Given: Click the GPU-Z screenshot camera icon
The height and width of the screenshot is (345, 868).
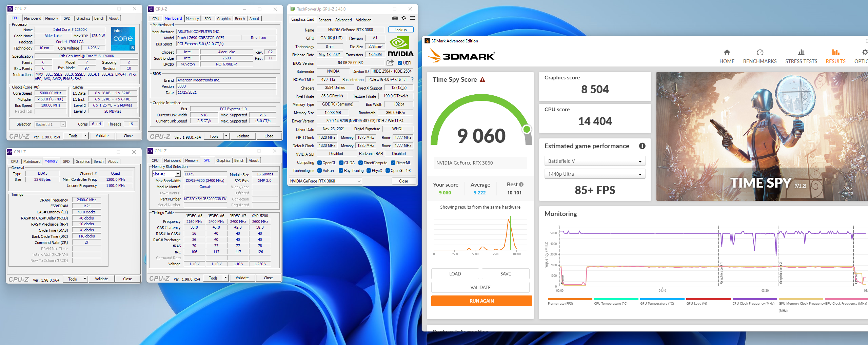Looking at the screenshot, I should (395, 18).
